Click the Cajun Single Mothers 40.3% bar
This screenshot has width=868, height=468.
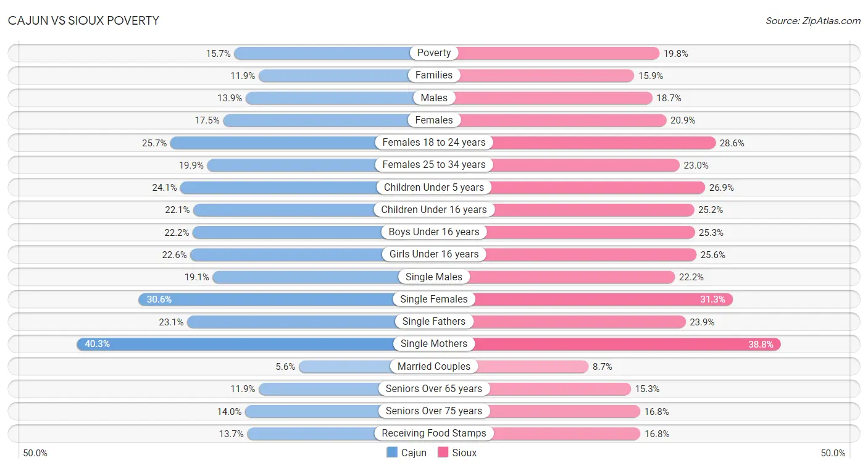coord(255,344)
